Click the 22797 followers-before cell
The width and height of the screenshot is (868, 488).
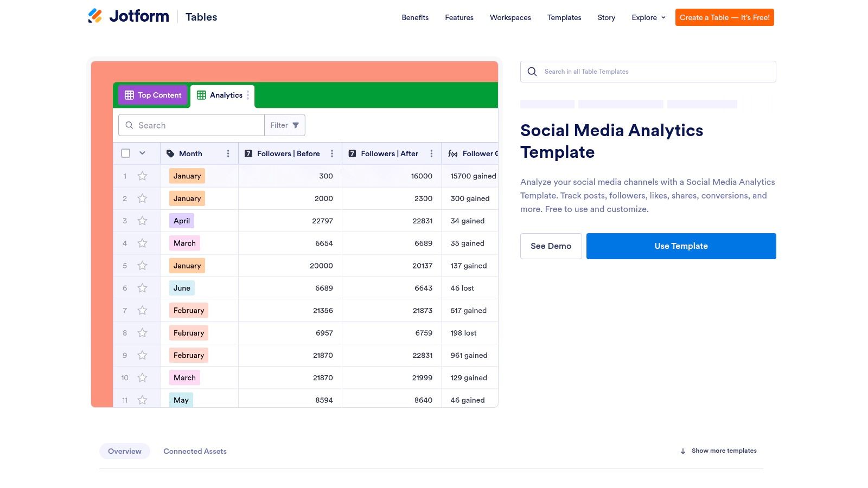[x=290, y=221]
